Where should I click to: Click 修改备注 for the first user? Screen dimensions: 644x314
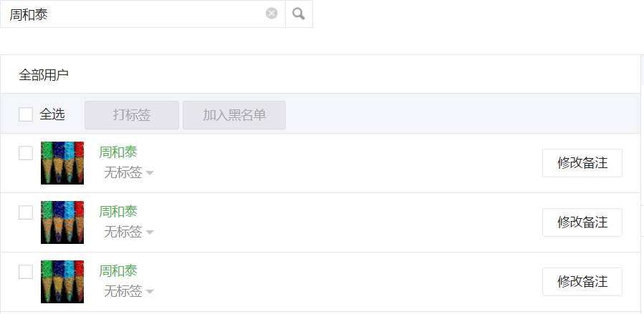coord(582,163)
